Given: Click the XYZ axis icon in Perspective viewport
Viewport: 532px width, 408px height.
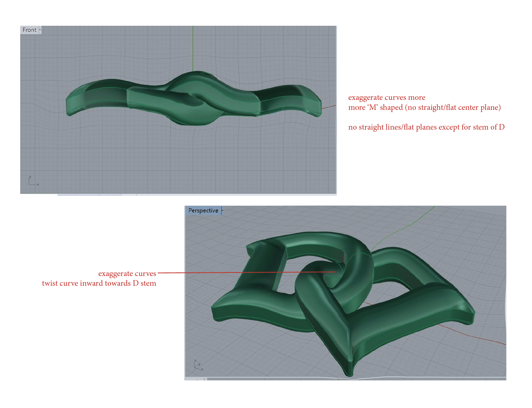Looking at the screenshot, I should pyautogui.click(x=198, y=365).
